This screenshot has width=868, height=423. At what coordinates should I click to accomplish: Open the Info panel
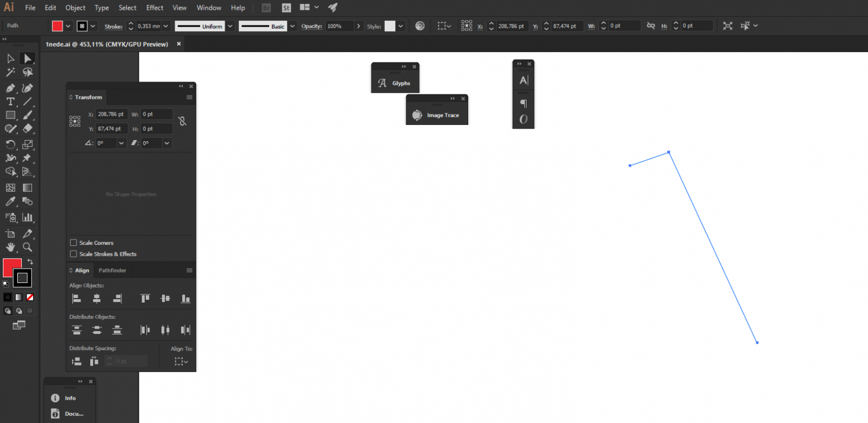[65, 398]
